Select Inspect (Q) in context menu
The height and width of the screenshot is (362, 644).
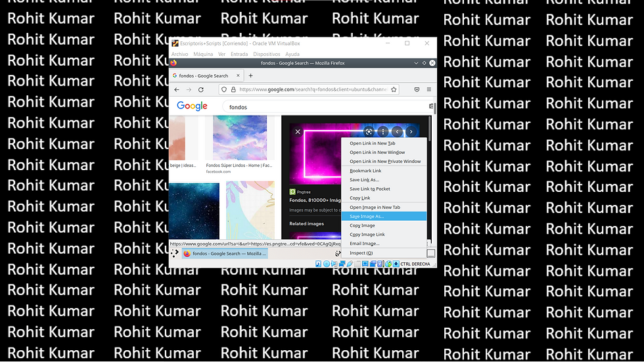384,253
